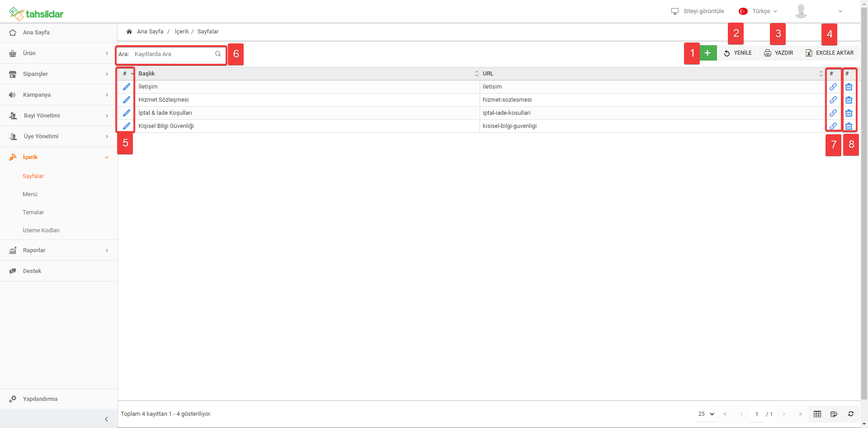
Task: Select İzleme Kodları submenu item
Action: pyautogui.click(x=41, y=230)
